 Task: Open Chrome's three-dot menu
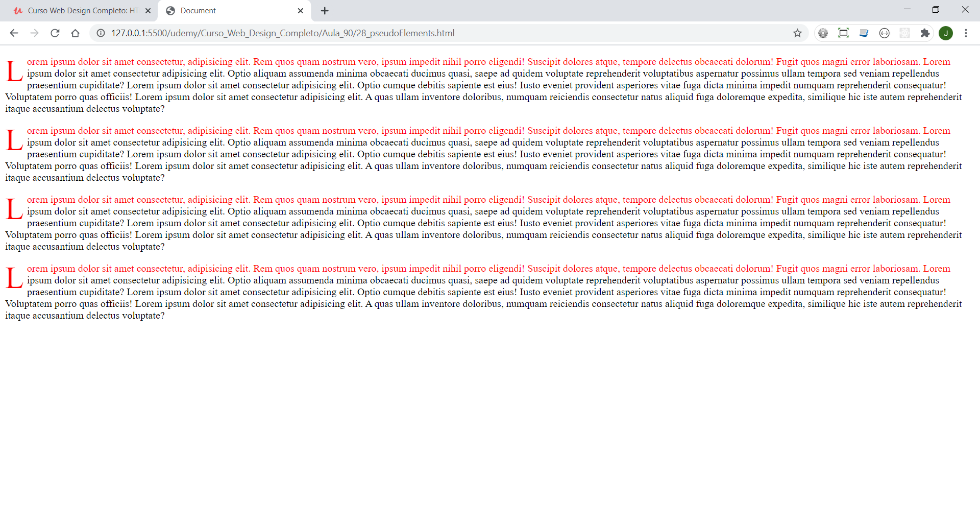tap(966, 33)
